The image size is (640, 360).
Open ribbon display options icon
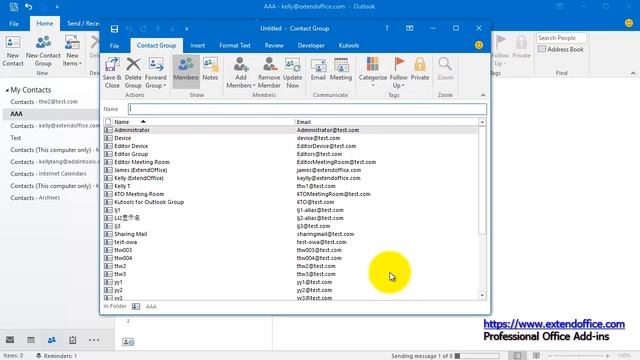(409, 28)
